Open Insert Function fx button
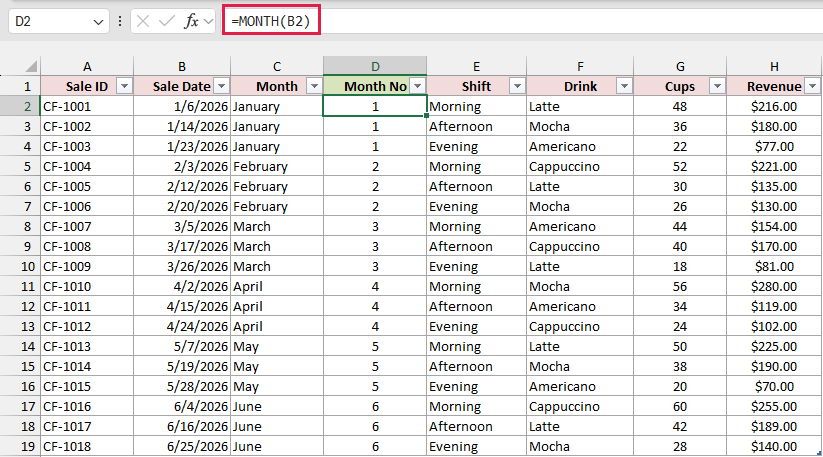This screenshot has width=823, height=457. [x=191, y=21]
